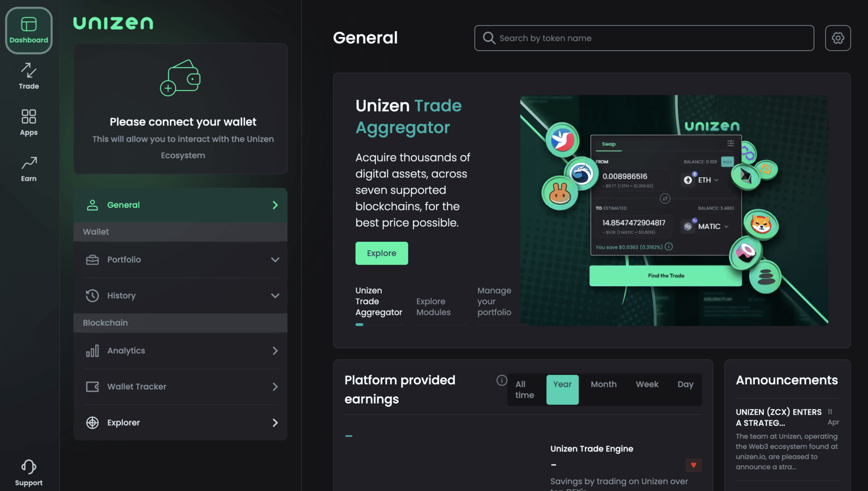Screen dimensions: 868x491
Task: Open the Dashboard section in sidebar
Action: [29, 30]
